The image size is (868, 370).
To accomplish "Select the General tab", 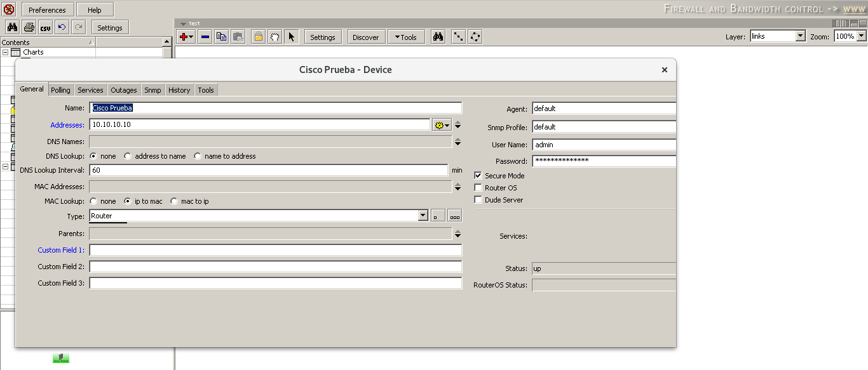I will point(32,89).
